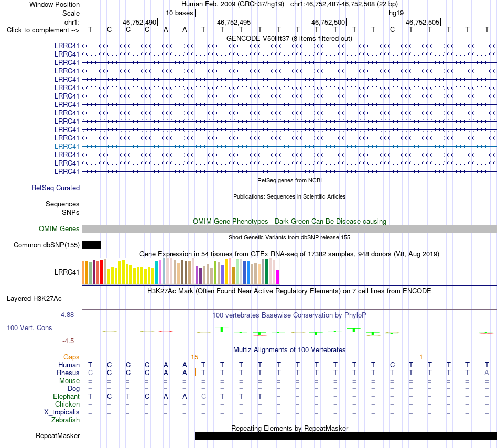Viewport: 498px width, 448px height.
Task: Click the Window Position label
Action: click(55, 4)
